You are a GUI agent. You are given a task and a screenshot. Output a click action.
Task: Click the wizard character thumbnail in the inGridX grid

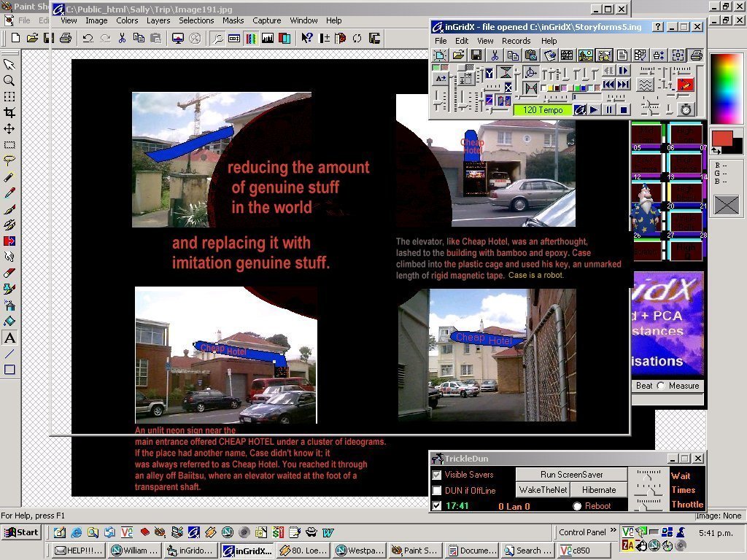point(645,209)
